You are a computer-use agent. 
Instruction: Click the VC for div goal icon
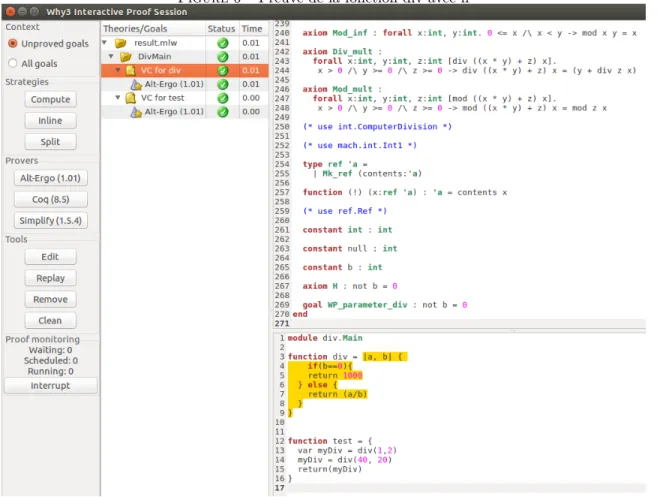click(130, 70)
